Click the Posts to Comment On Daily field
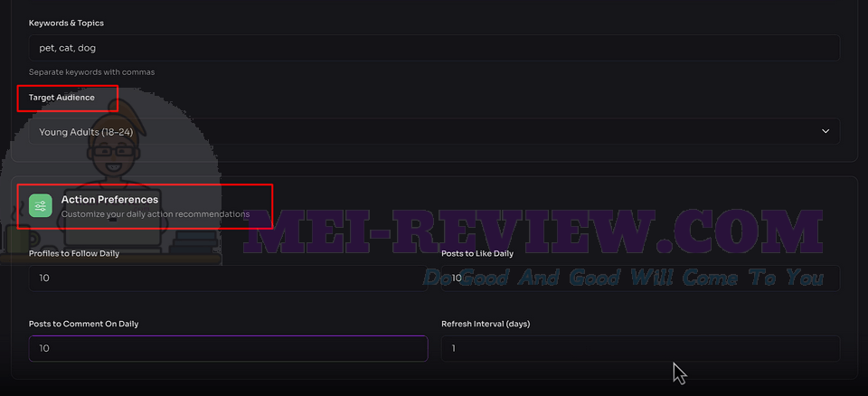868x396 pixels. tap(228, 349)
